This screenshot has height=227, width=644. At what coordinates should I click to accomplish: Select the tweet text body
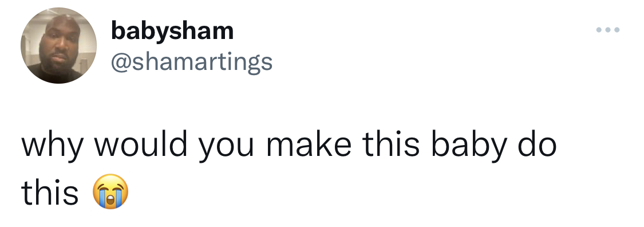tap(289, 168)
